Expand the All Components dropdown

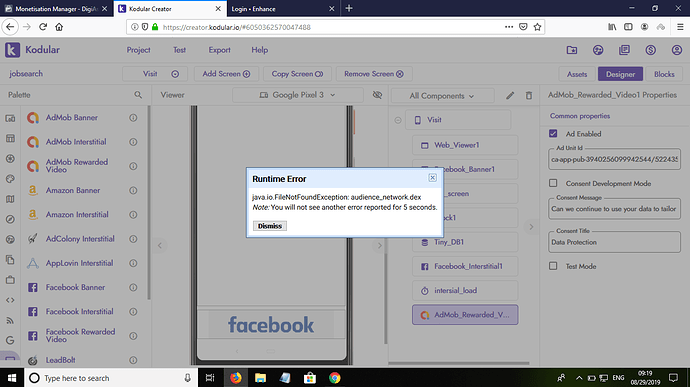442,96
